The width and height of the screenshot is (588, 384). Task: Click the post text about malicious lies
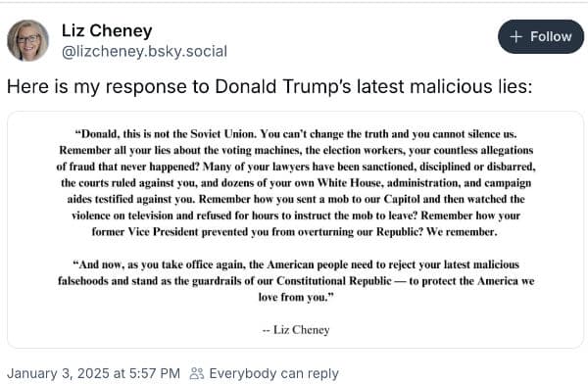(269, 86)
